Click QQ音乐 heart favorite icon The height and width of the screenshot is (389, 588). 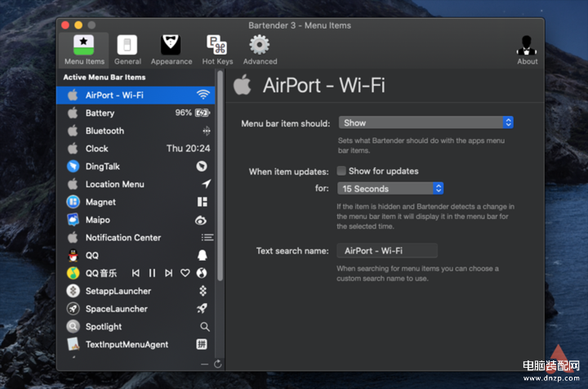pyautogui.click(x=185, y=273)
